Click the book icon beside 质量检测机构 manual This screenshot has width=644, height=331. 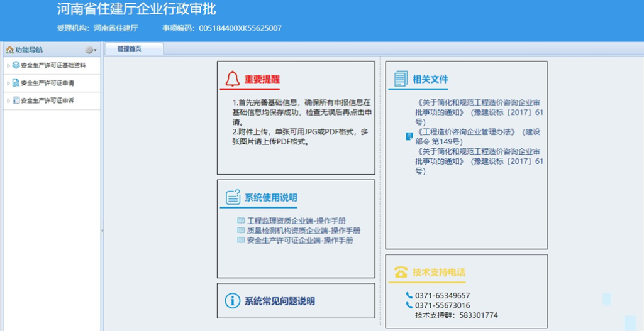point(241,231)
